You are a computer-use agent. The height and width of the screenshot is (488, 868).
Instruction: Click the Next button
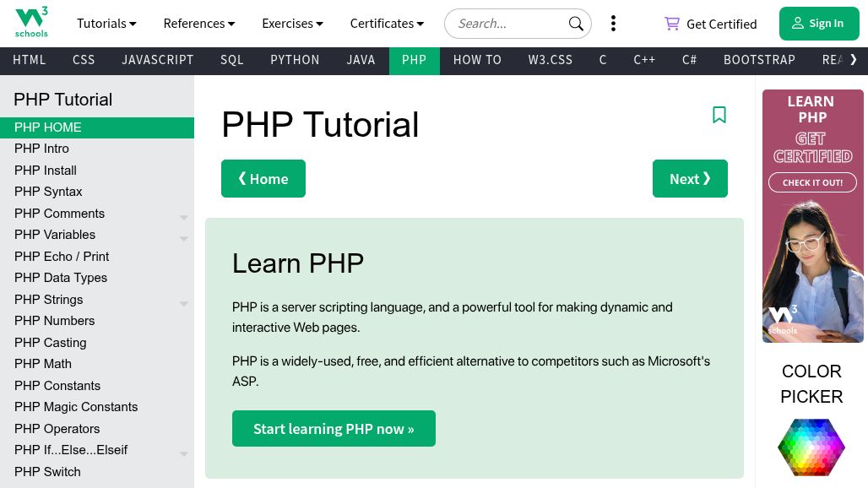point(690,179)
